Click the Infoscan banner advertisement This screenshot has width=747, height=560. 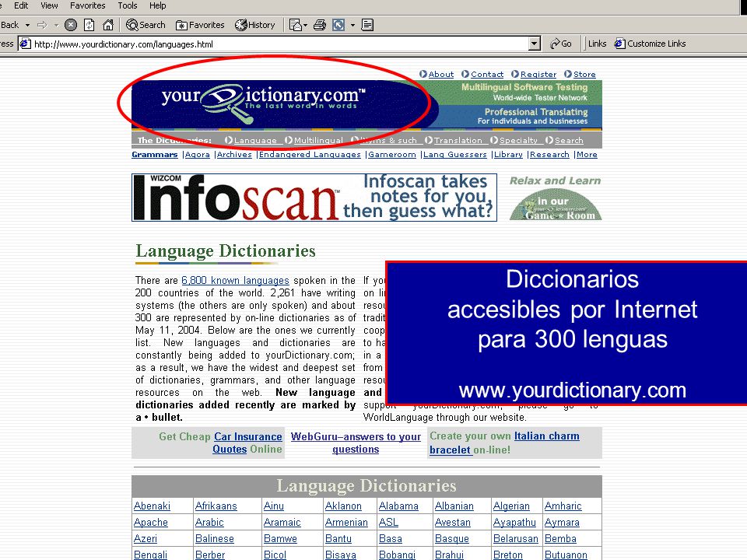coord(314,197)
